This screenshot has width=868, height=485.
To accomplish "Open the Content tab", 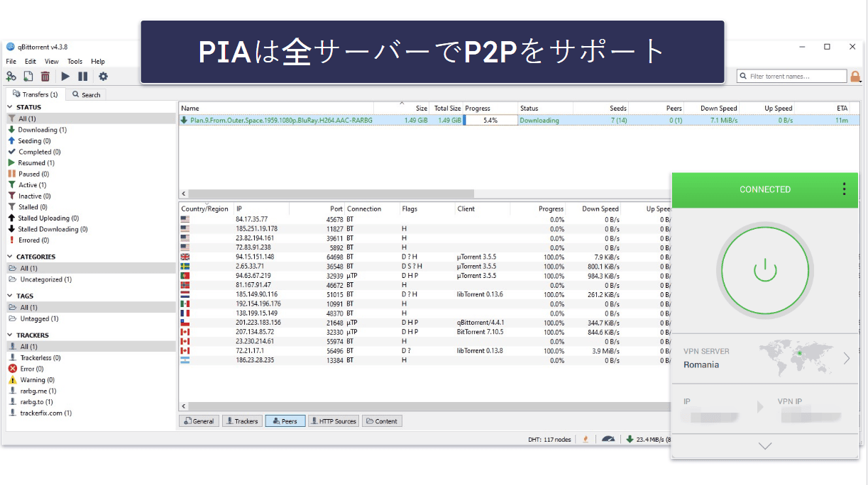I will coord(382,421).
